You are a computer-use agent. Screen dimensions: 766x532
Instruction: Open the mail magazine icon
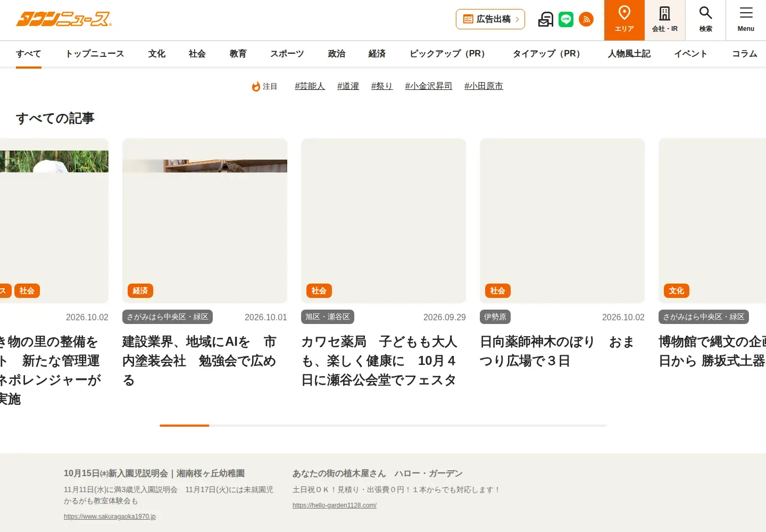(546, 19)
